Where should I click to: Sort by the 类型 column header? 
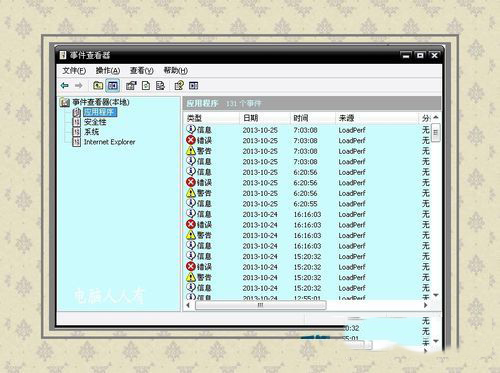click(x=212, y=118)
